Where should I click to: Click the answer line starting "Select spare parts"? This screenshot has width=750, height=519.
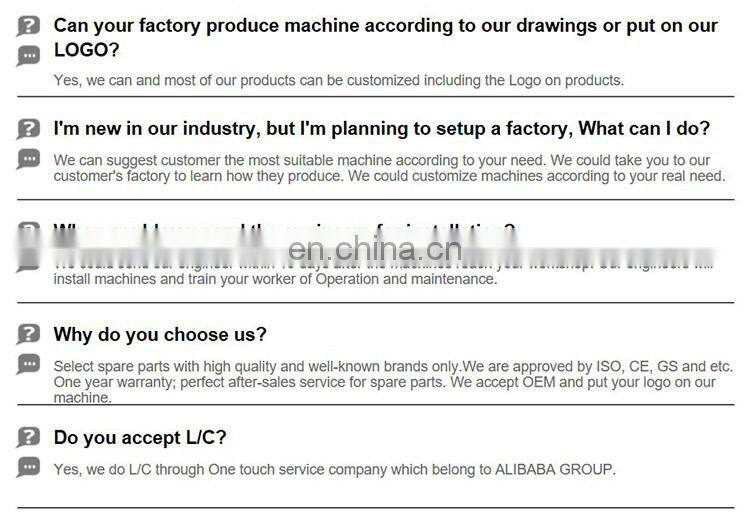pos(392,366)
